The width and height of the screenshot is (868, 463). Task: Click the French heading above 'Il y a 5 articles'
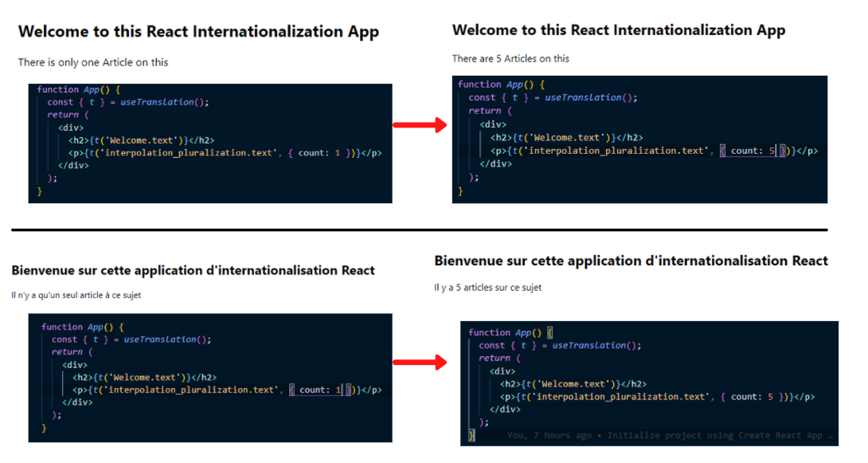pos(631,261)
